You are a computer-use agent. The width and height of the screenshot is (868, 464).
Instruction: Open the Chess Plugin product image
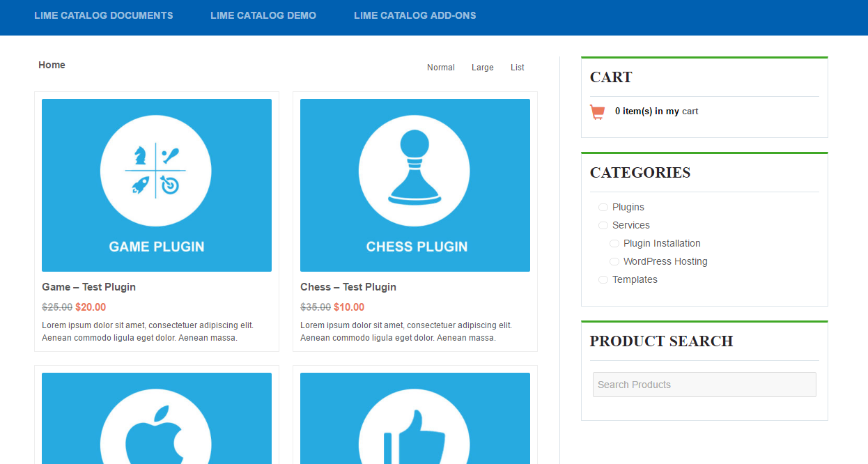tap(415, 185)
